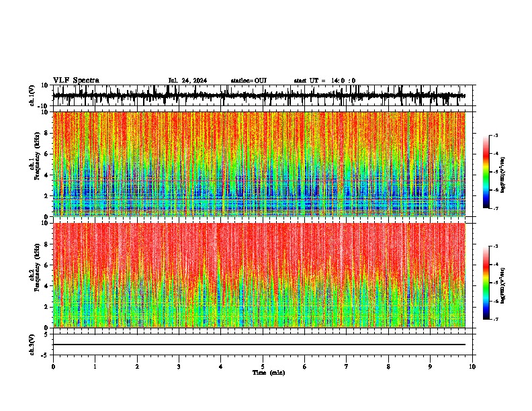Click the 'VLF Spectra' title text
The width and height of the screenshot is (532, 411).
(x=76, y=81)
